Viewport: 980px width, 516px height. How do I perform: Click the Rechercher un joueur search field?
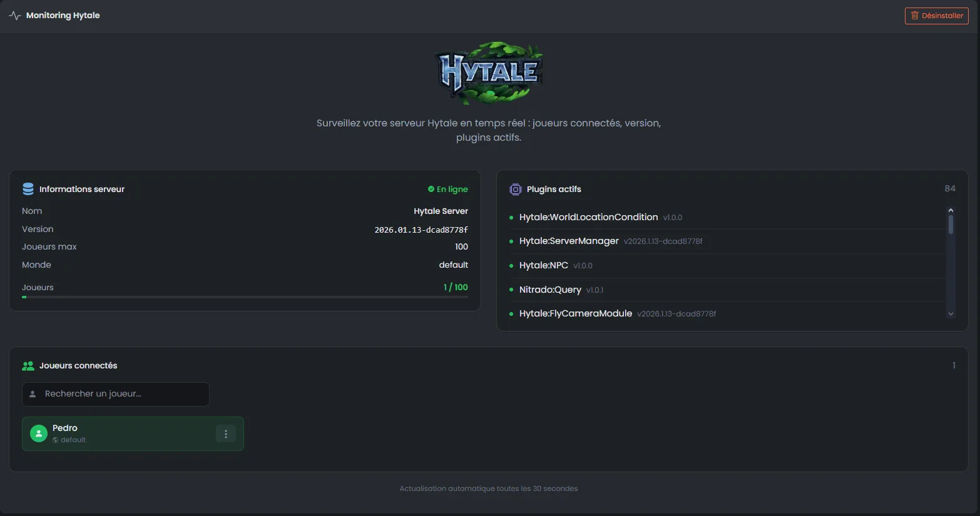119,394
